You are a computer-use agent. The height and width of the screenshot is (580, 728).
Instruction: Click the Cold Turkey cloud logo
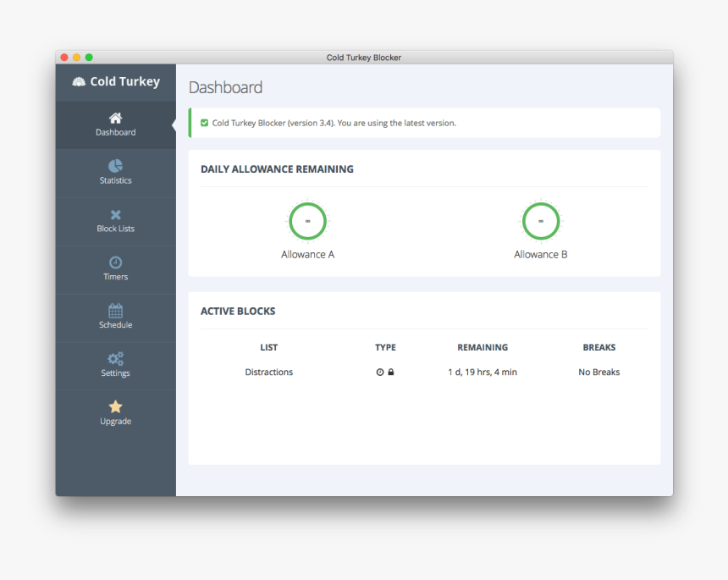coord(78,81)
